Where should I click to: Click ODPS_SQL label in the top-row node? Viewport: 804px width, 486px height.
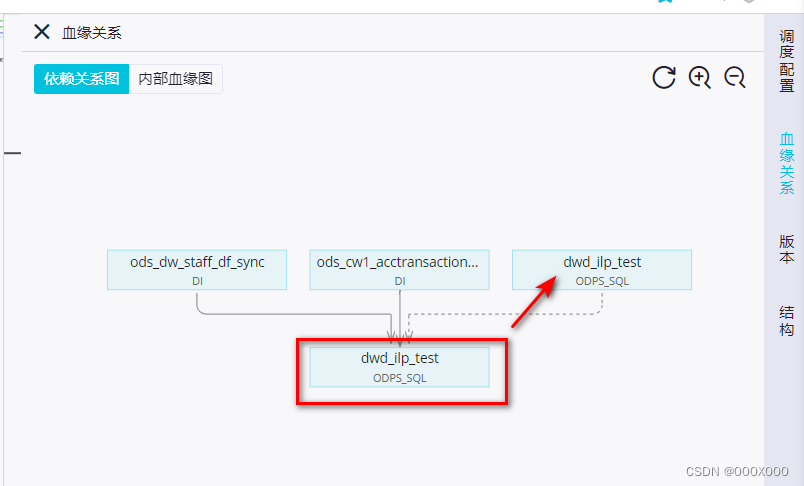pos(602,282)
